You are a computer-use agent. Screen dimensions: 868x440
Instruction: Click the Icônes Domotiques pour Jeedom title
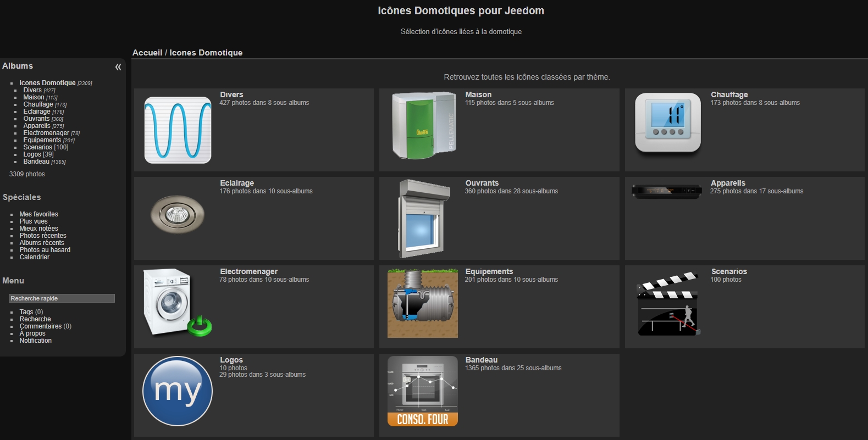[x=461, y=10]
